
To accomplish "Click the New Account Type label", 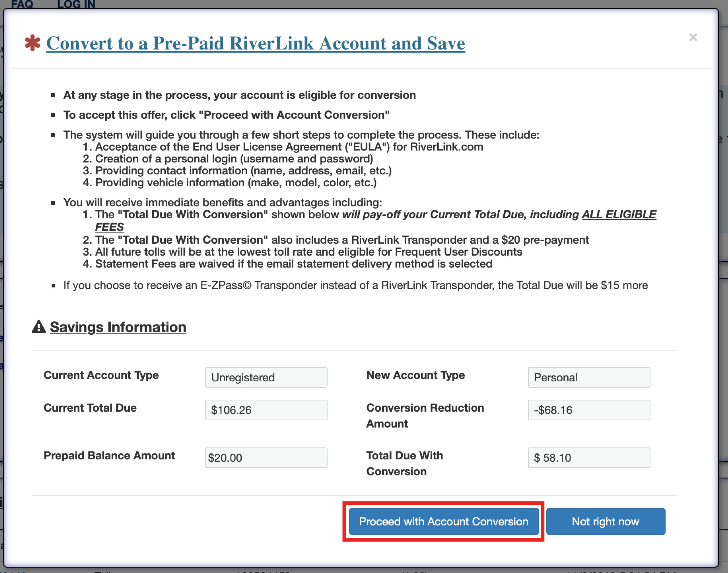I will 416,375.
